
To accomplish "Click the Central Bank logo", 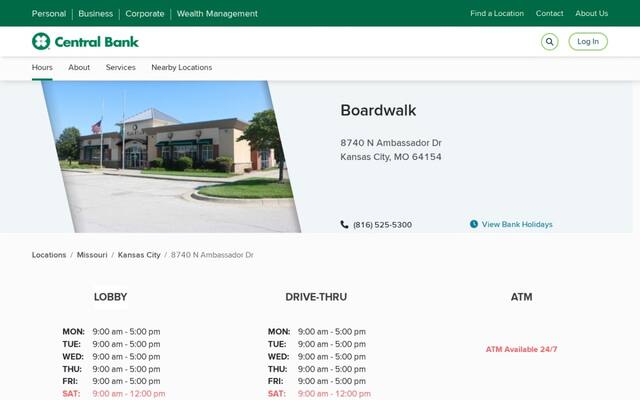I will pos(85,41).
